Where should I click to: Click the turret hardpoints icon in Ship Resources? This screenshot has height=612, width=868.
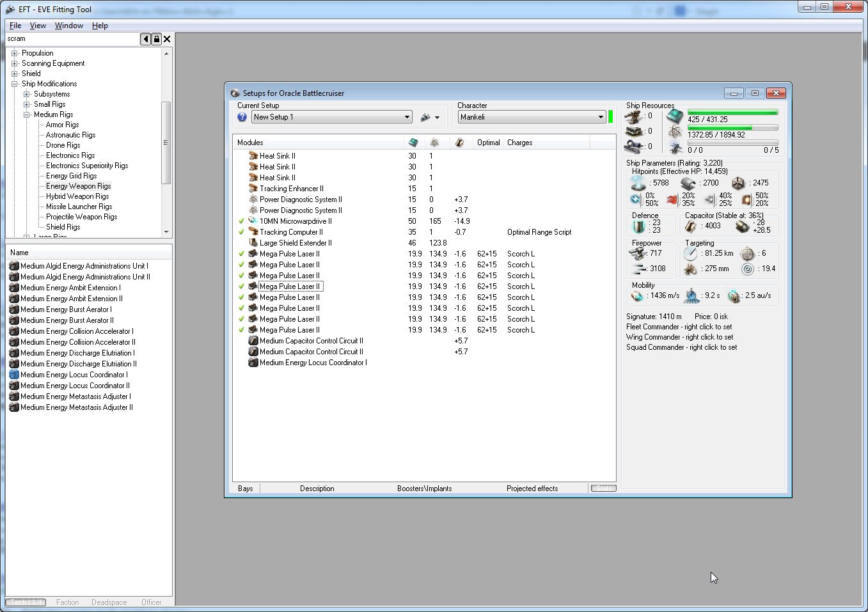click(x=634, y=116)
